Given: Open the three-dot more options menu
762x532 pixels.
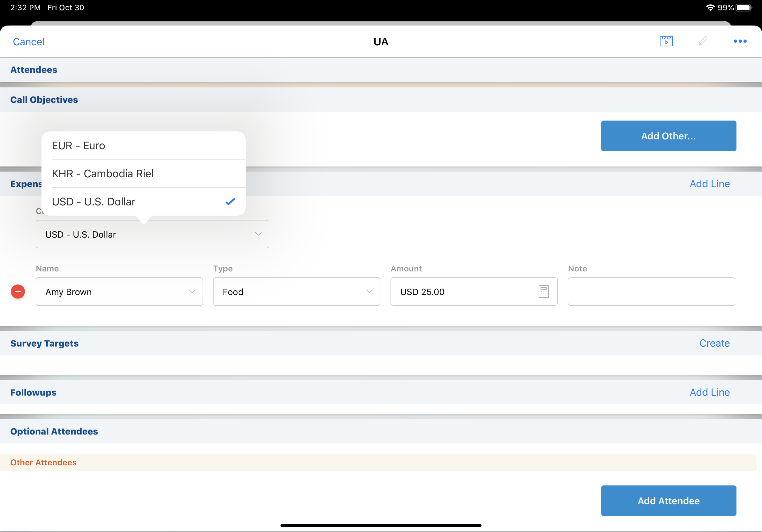Looking at the screenshot, I should 740,41.
